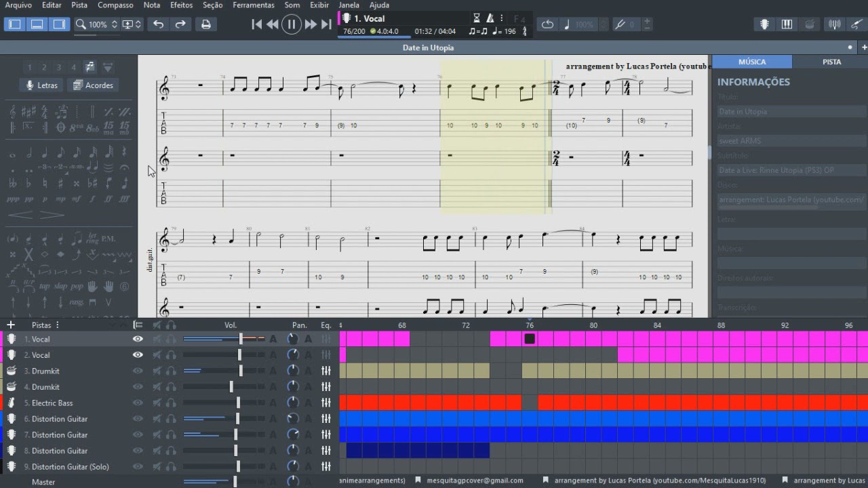Switch to the MÚSICA tab
Viewport: 868px width, 488px height.
tap(752, 62)
